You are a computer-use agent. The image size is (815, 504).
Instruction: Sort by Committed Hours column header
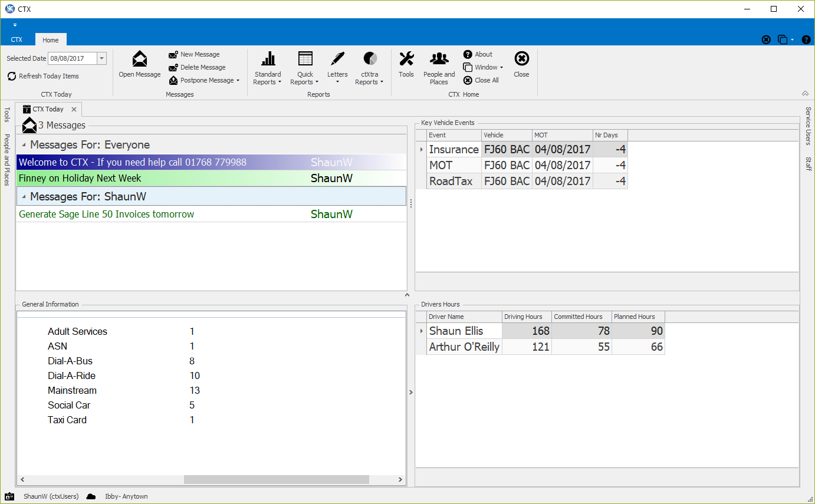click(581, 317)
